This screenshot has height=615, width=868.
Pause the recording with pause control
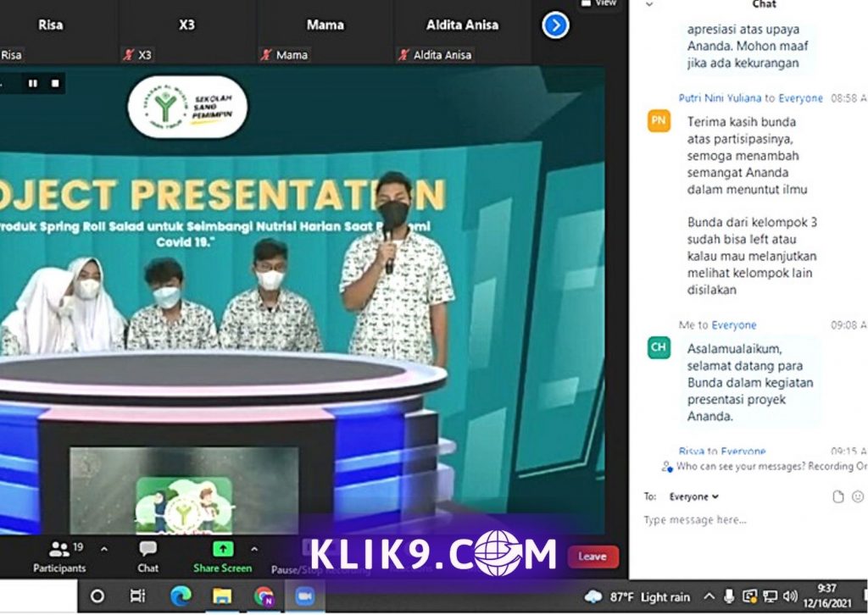(33, 83)
